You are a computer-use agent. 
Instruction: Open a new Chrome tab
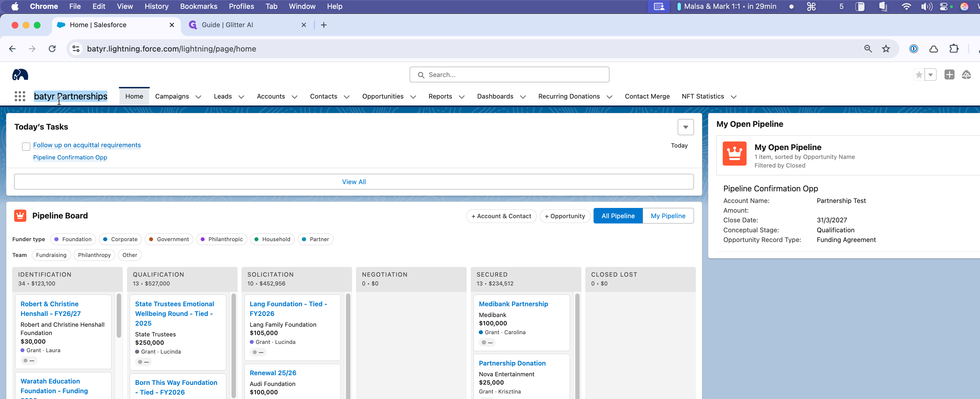pos(324,25)
